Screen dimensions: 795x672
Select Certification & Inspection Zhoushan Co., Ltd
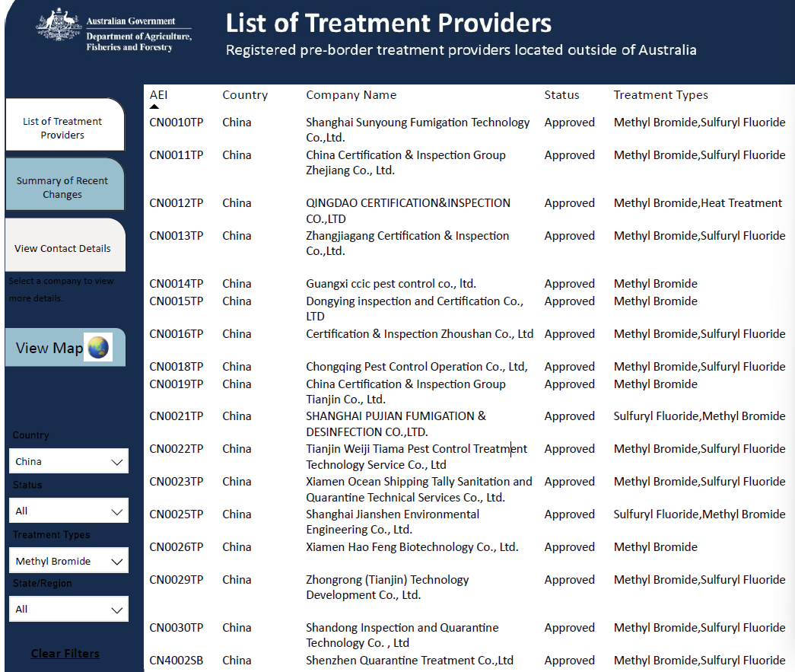(419, 334)
